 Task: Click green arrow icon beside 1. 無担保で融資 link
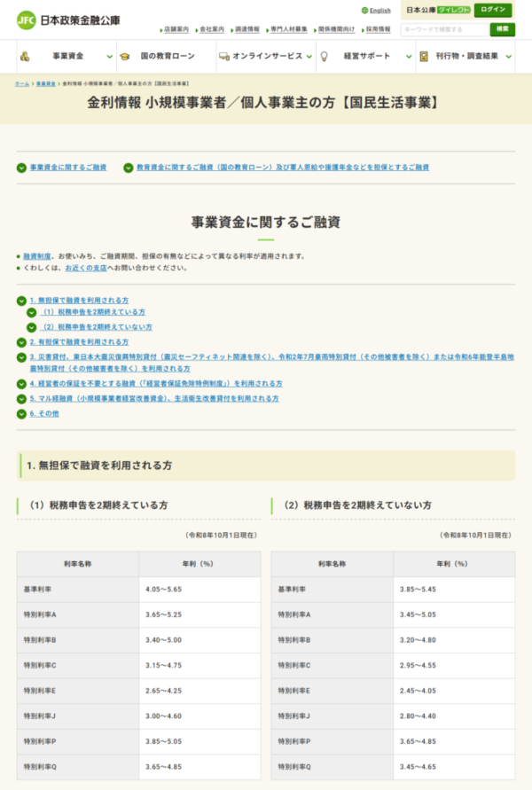21,301
